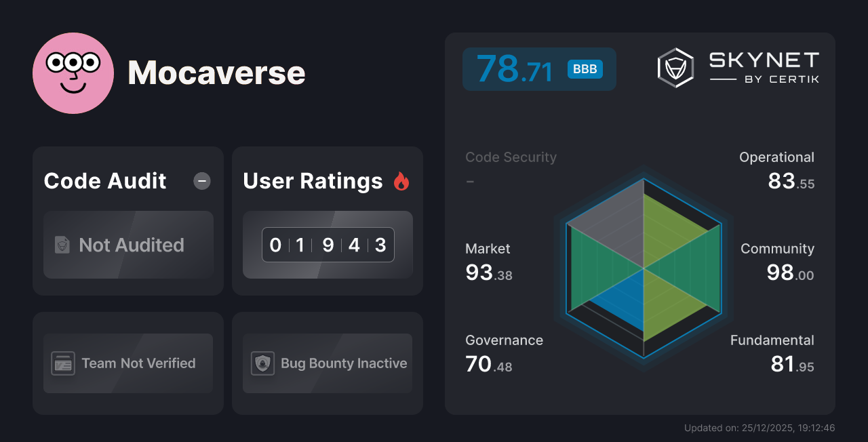Toggle the Code Security dimmed label
Image resolution: width=868 pixels, height=442 pixels.
(511, 157)
